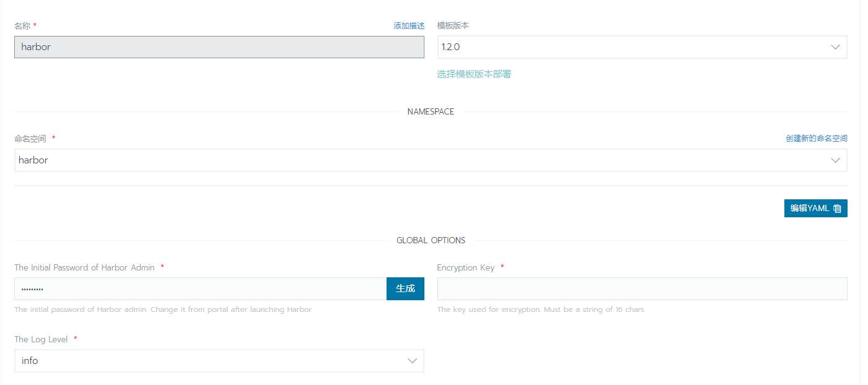Click 'The Initial Password of Harbor Admin' label
This screenshot has width=868, height=385.
(84, 267)
